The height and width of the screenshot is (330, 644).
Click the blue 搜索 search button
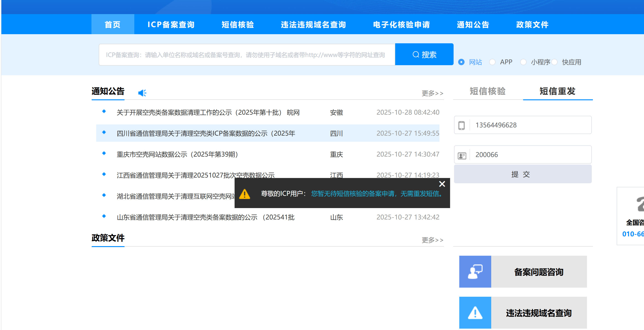tap(424, 54)
